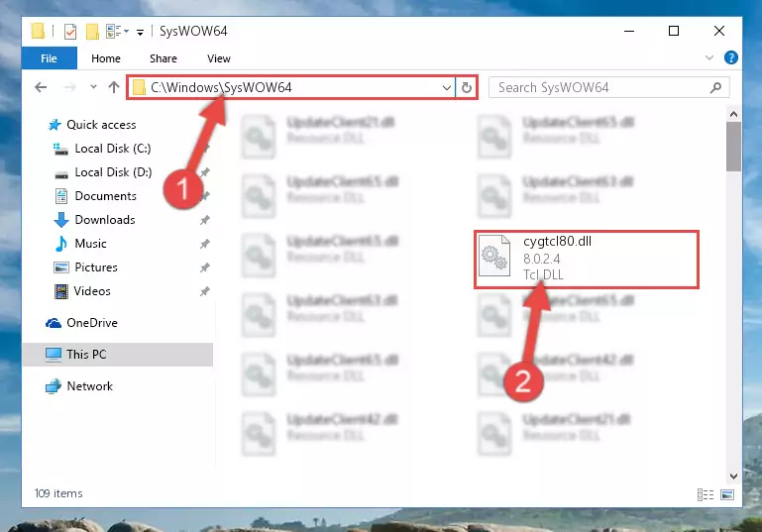Click the scrollbar down arrow

tap(734, 477)
